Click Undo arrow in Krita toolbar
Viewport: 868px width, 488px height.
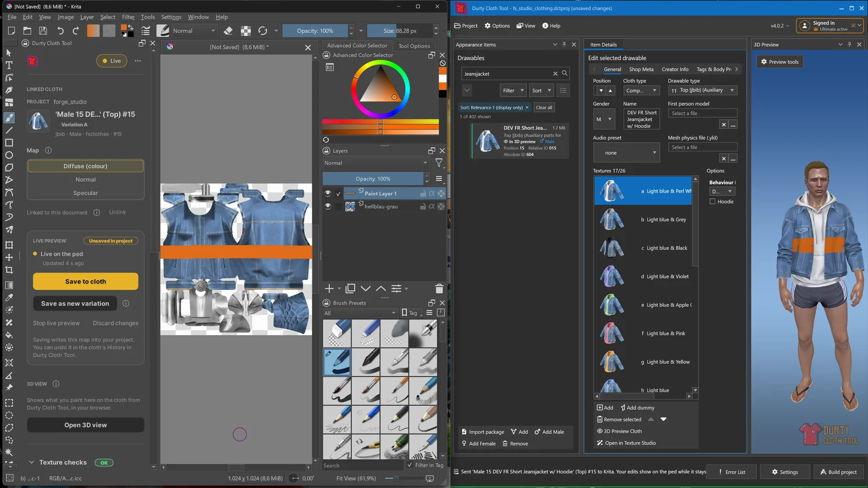[60, 31]
